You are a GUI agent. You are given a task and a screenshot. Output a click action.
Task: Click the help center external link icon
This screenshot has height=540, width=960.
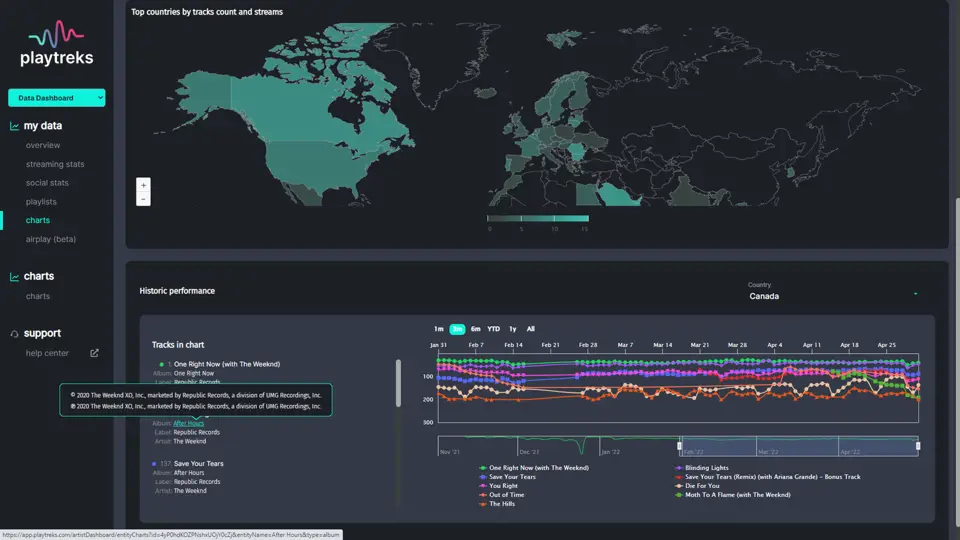(94, 353)
